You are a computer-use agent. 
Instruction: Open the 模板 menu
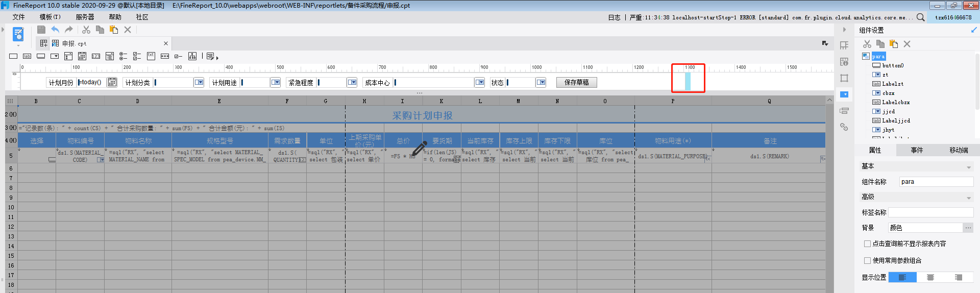click(50, 17)
